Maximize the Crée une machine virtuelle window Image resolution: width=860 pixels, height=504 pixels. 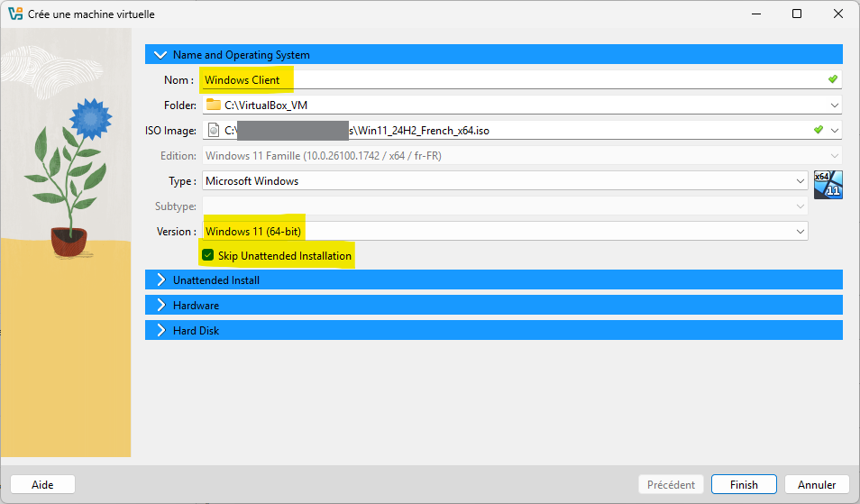click(x=797, y=14)
